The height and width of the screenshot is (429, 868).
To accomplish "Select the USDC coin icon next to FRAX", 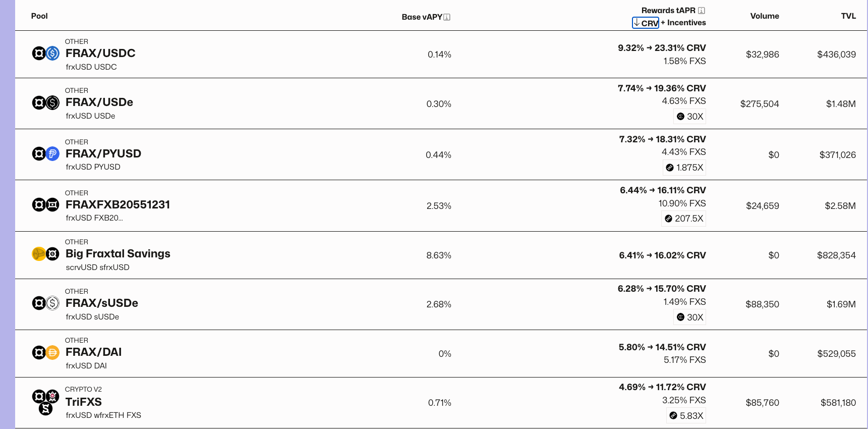I will pyautogui.click(x=52, y=53).
